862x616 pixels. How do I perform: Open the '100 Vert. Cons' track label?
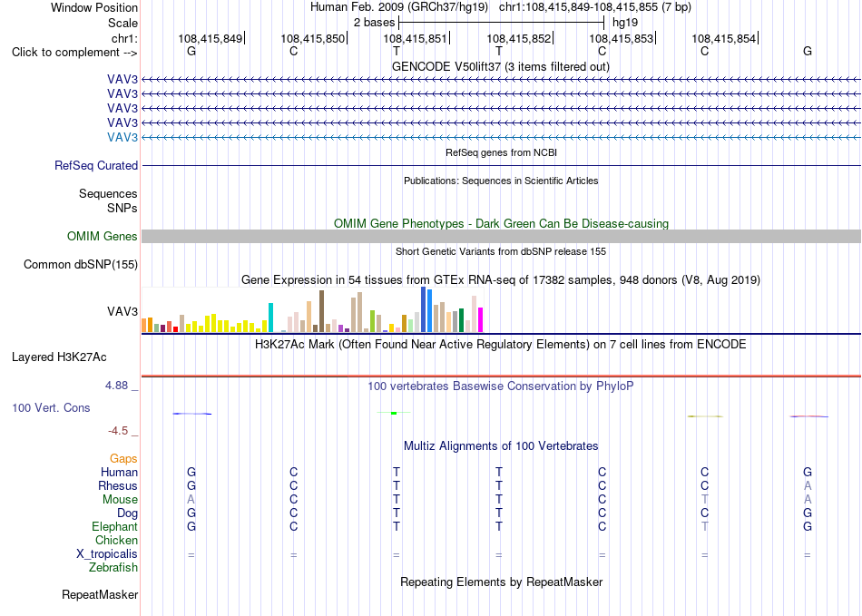coord(51,407)
